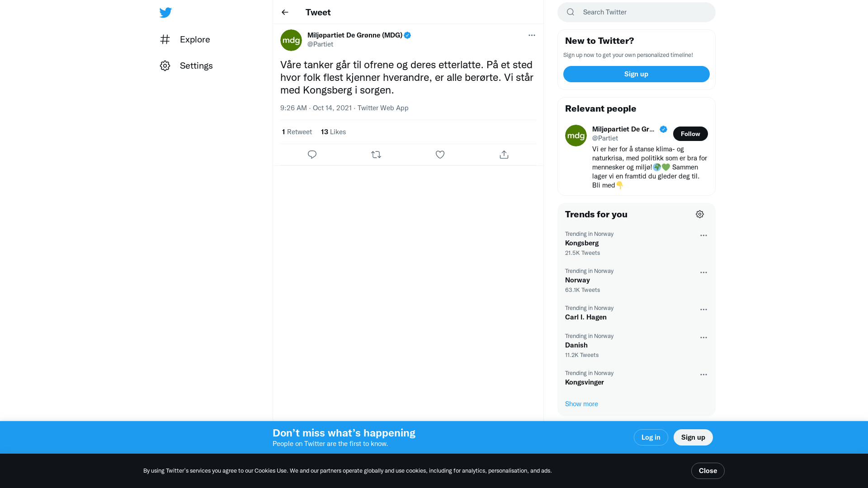Click Log in on the bottom banner
The height and width of the screenshot is (488, 868).
click(x=651, y=437)
